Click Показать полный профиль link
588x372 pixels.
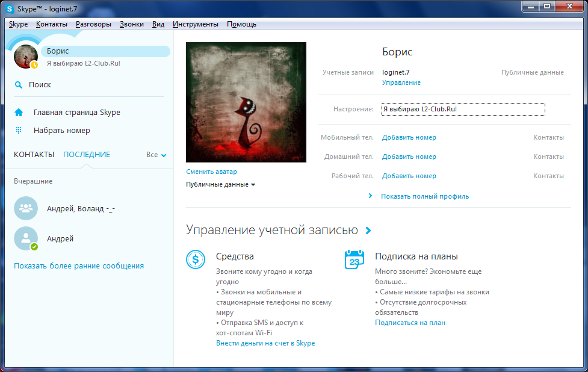pyautogui.click(x=425, y=196)
